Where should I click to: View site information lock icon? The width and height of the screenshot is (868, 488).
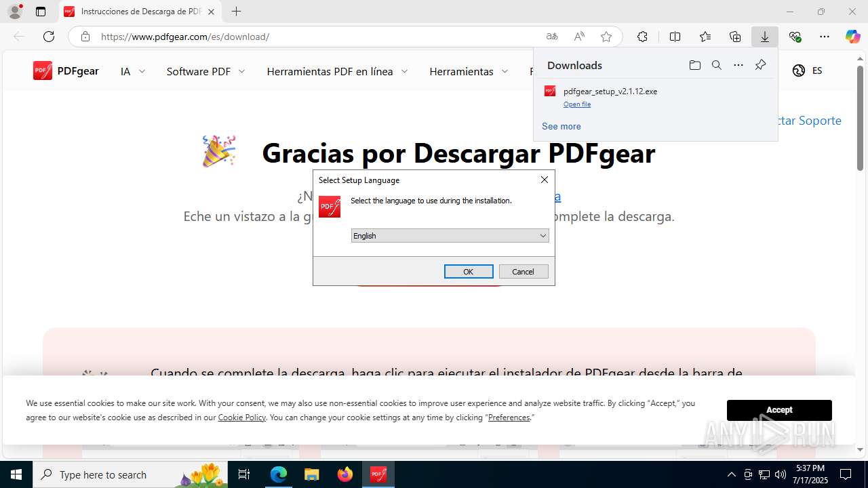[x=85, y=37]
